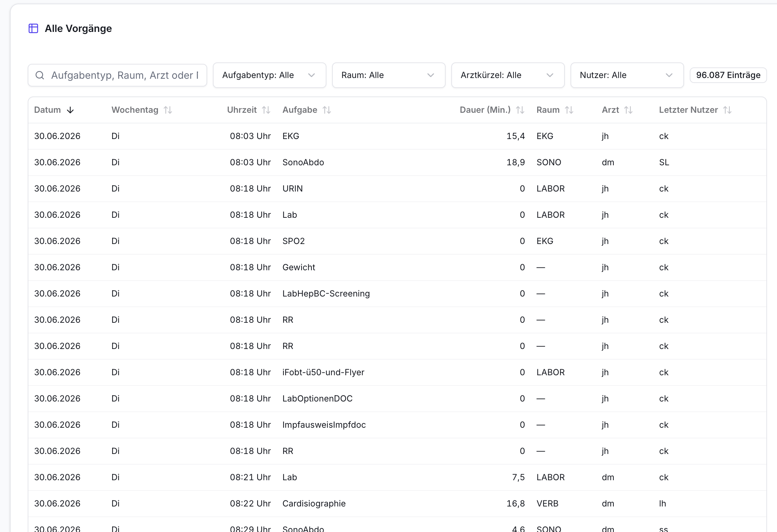Click the VERB room cell
Image resolution: width=777 pixels, height=532 pixels.
547,504
